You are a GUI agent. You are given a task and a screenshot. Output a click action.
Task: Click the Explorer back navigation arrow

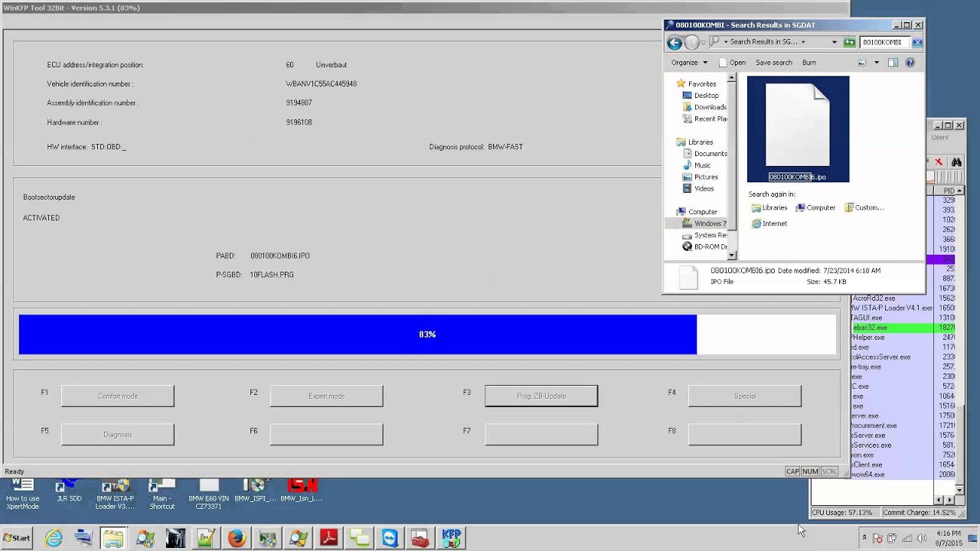[675, 43]
